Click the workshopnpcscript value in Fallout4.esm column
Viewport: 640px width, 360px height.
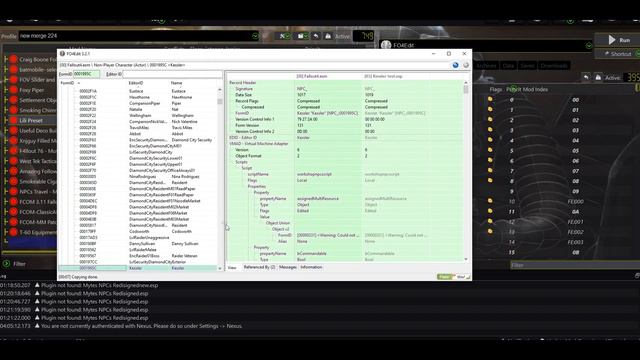314,174
